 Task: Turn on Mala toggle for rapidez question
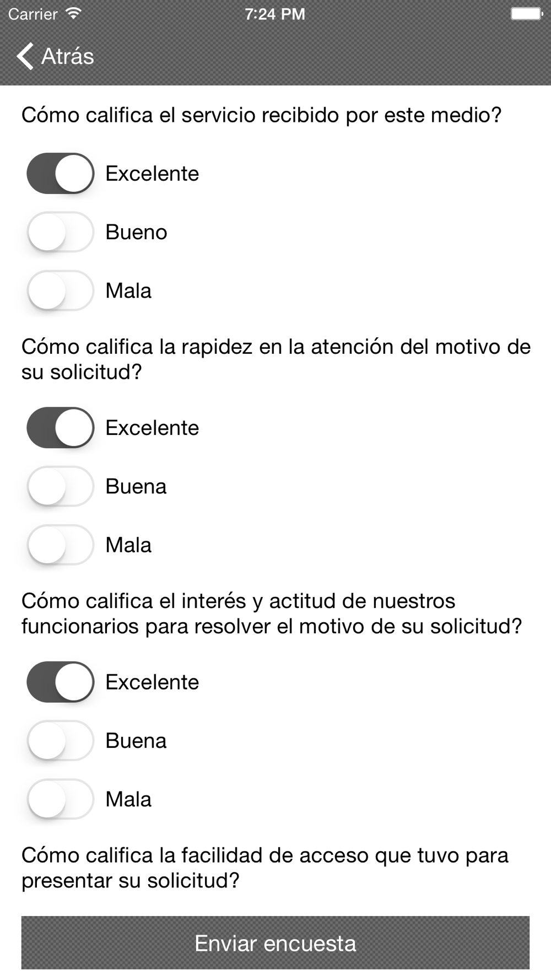(61, 545)
